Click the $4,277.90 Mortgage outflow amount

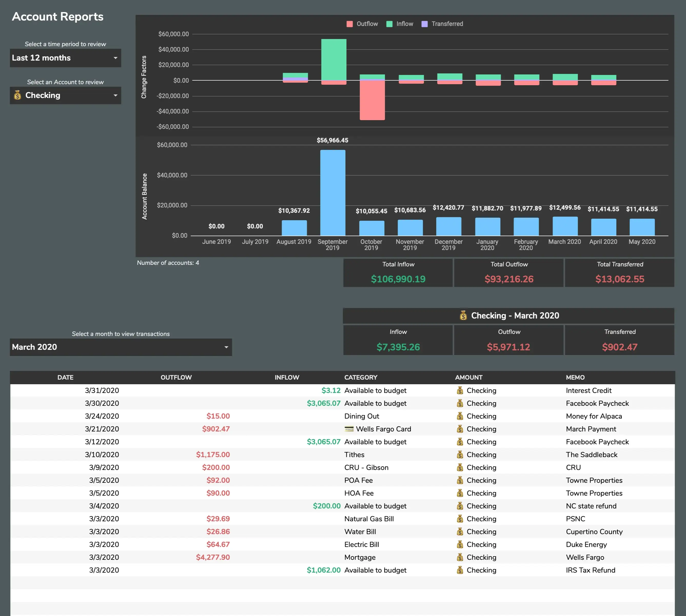pyautogui.click(x=213, y=557)
